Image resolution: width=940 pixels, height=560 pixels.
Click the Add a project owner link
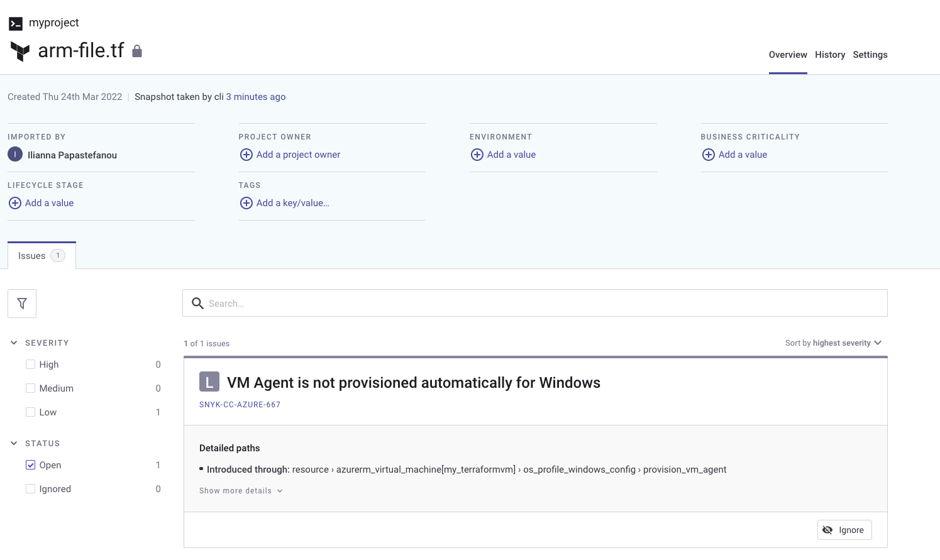point(298,155)
